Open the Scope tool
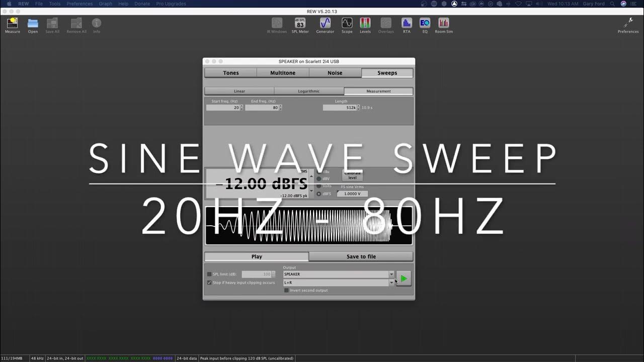 [347, 26]
